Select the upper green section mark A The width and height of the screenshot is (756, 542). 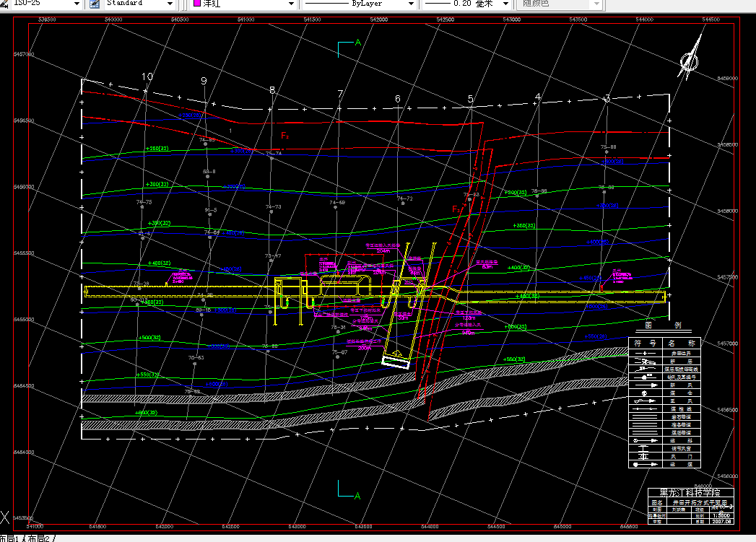[x=357, y=43]
